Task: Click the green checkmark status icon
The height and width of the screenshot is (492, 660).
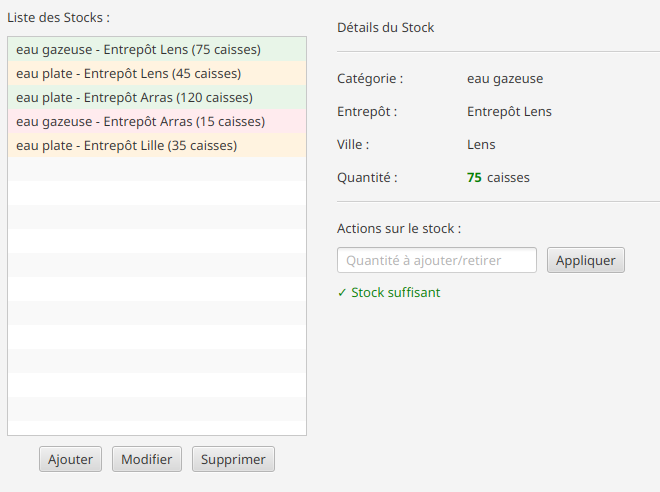Action: tap(342, 293)
